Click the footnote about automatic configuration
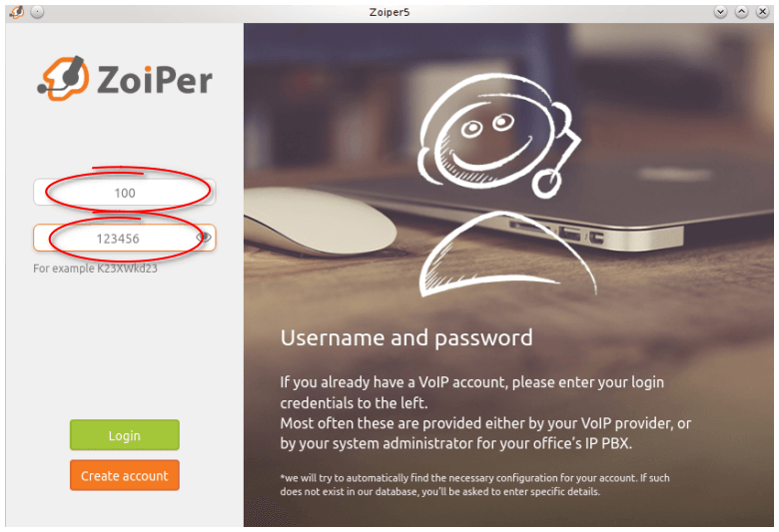Screen dimensions: 779x532 tap(475, 485)
